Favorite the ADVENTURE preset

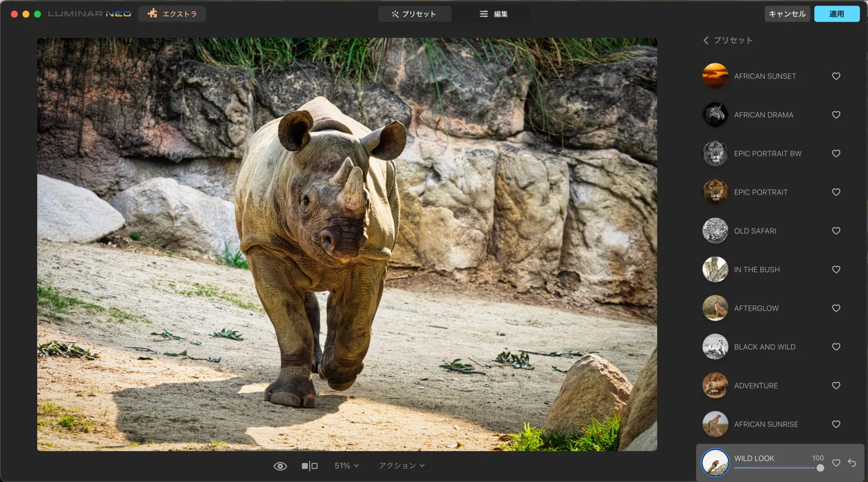(836, 386)
